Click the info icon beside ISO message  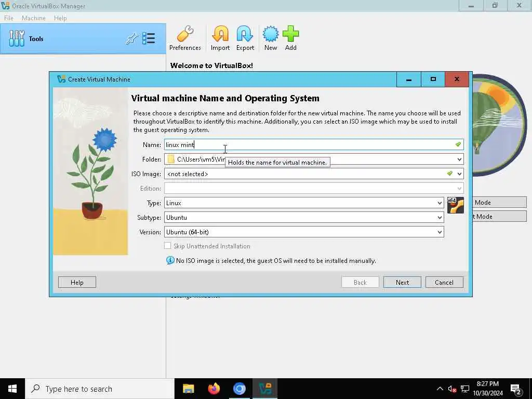click(x=170, y=260)
